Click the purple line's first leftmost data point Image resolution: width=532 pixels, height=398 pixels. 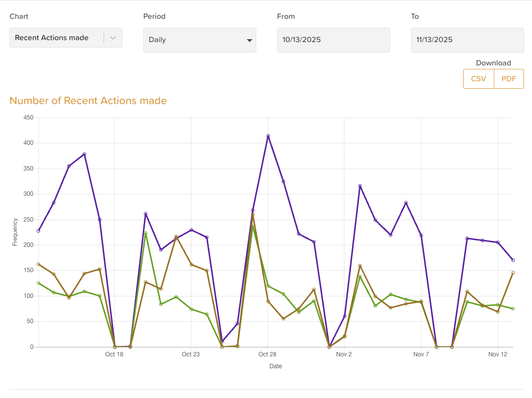click(x=38, y=231)
